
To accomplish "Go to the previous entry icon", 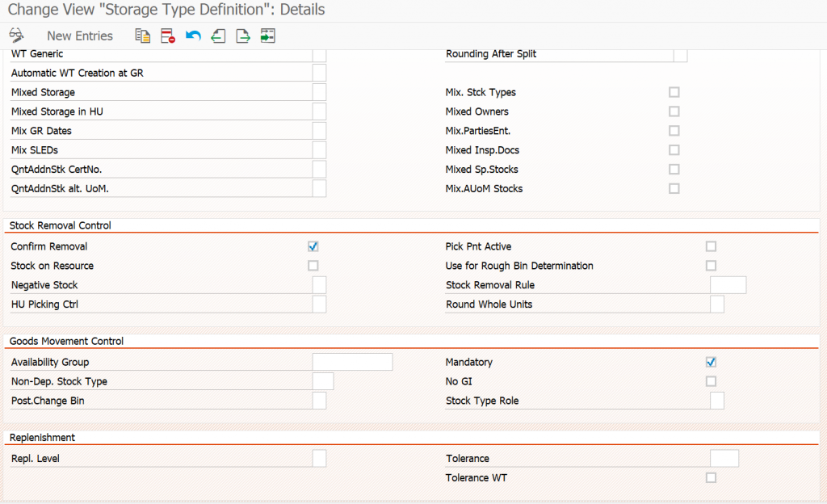I will [x=218, y=36].
